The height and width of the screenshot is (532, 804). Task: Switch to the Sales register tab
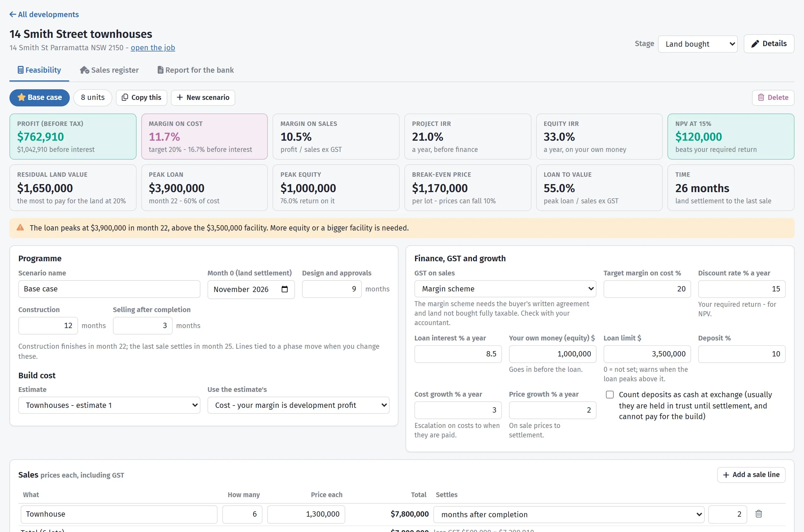coord(109,70)
